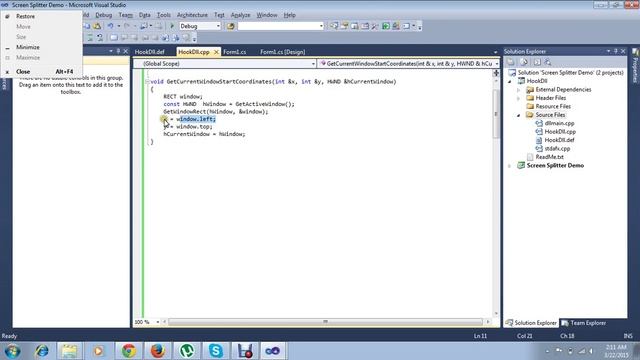640x360 pixels.
Task: Collapse the Source Files folder
Action: tap(519, 115)
